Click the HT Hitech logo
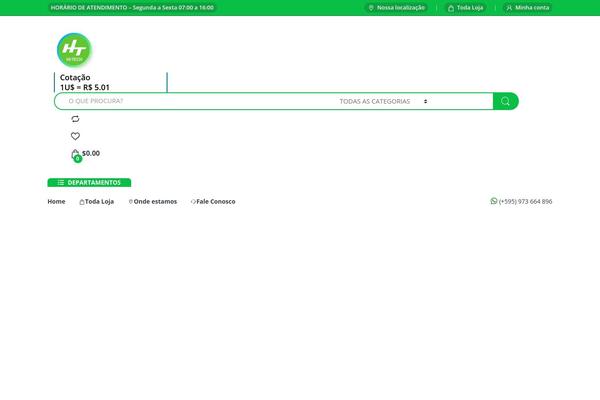600x400 pixels. point(74,50)
